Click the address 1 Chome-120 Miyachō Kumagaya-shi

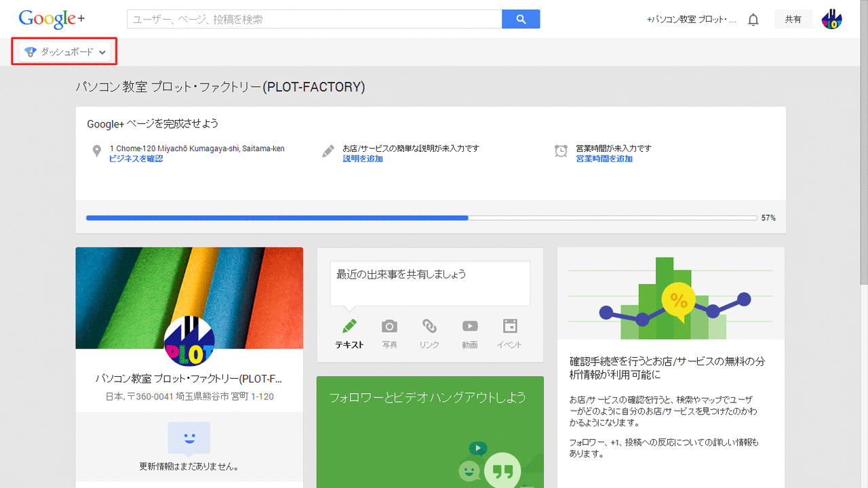[x=197, y=148]
